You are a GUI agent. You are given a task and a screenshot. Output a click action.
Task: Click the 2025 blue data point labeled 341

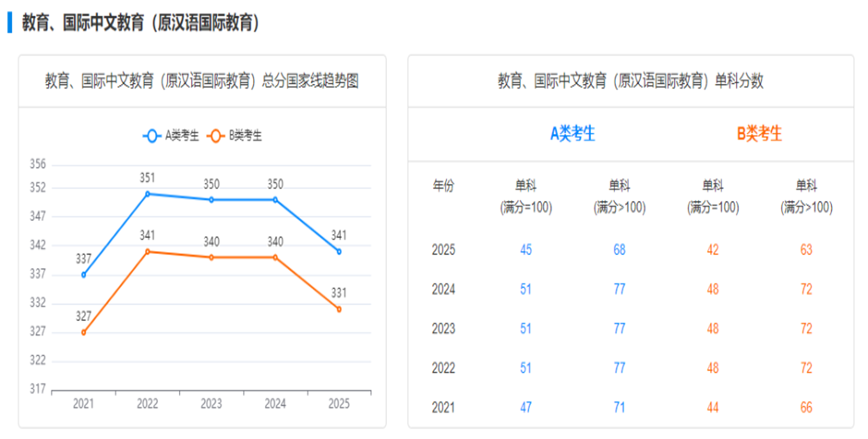click(339, 252)
